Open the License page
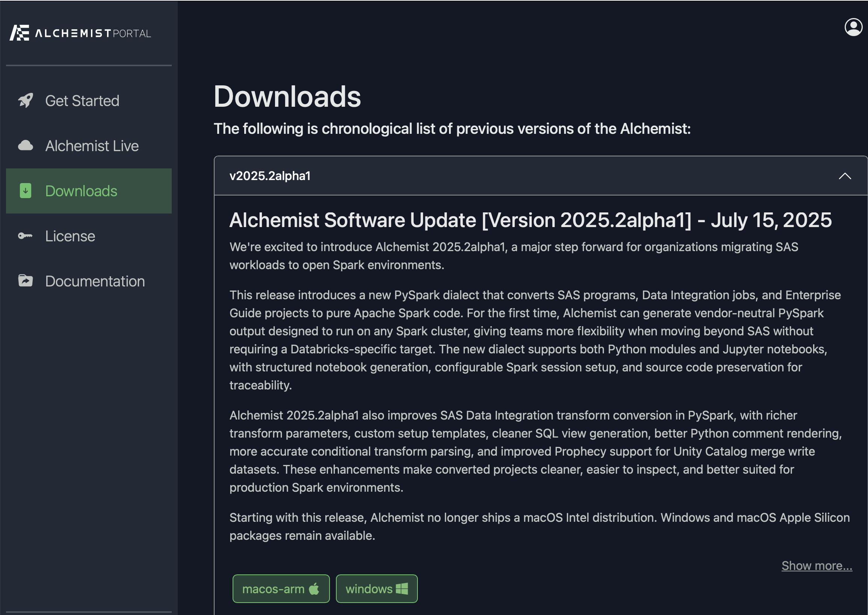Screen dimensions: 868x615 click(89, 236)
